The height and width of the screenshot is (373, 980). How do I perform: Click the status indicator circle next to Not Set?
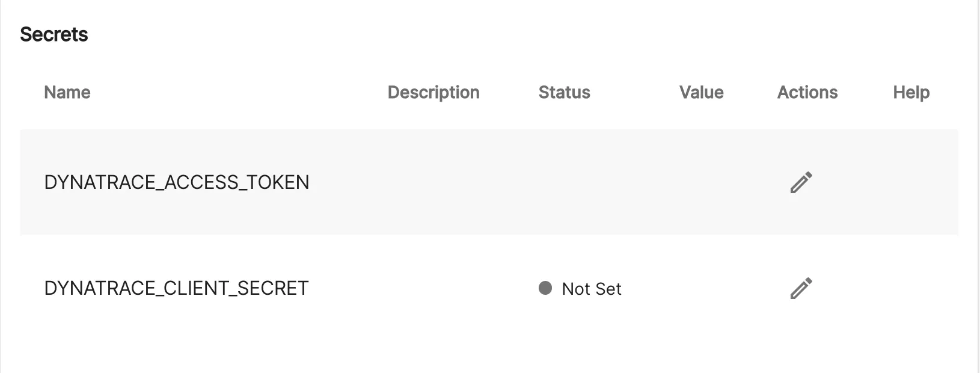coord(545,289)
